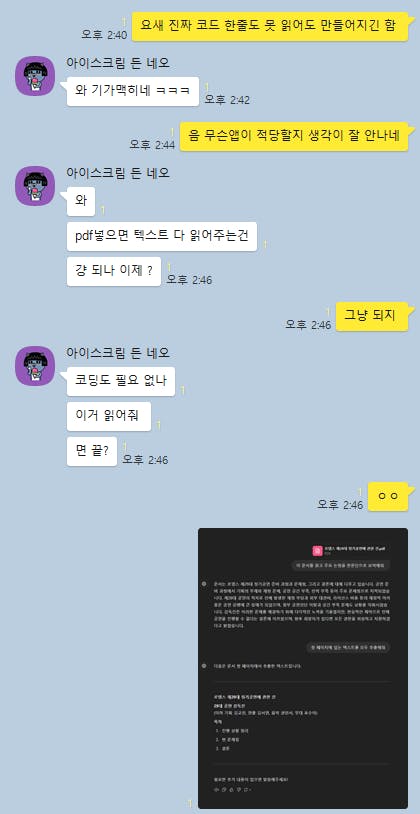The height and width of the screenshot is (814, 420).
Task: Click the '오후 2:44' timestamp
Action: click(152, 145)
